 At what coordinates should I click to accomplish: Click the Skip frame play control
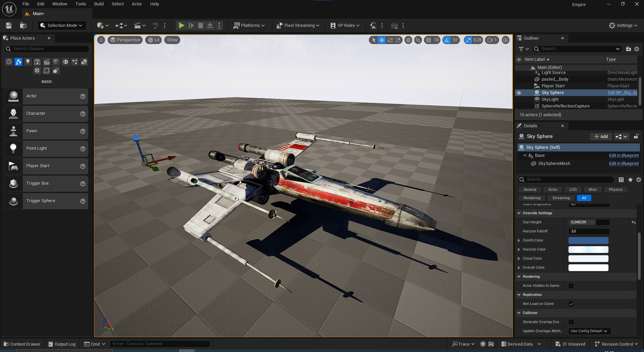[x=191, y=26]
